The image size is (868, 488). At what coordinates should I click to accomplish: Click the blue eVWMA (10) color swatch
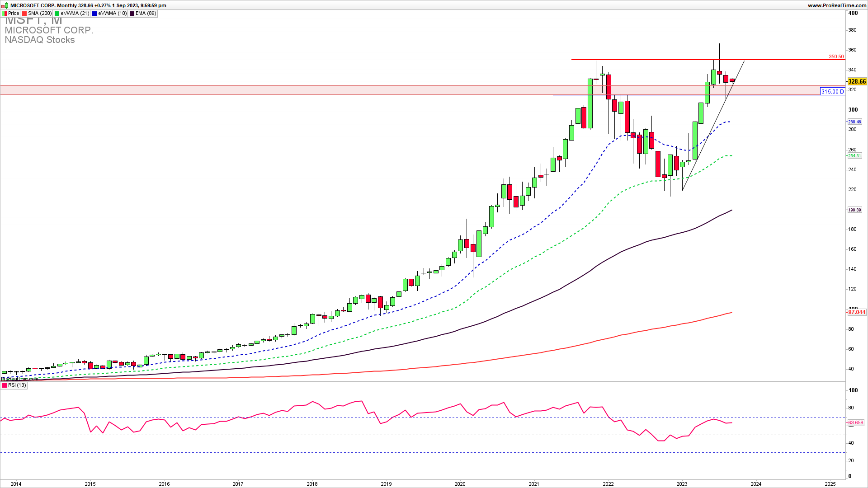[94, 14]
